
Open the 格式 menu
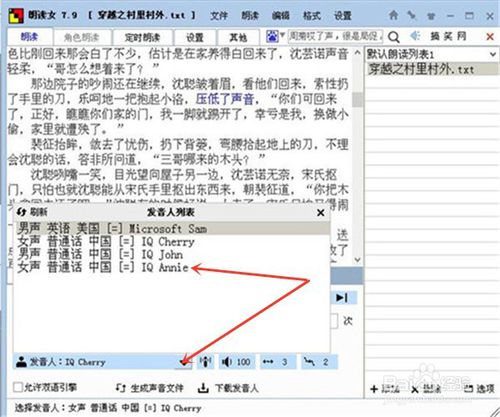point(312,15)
